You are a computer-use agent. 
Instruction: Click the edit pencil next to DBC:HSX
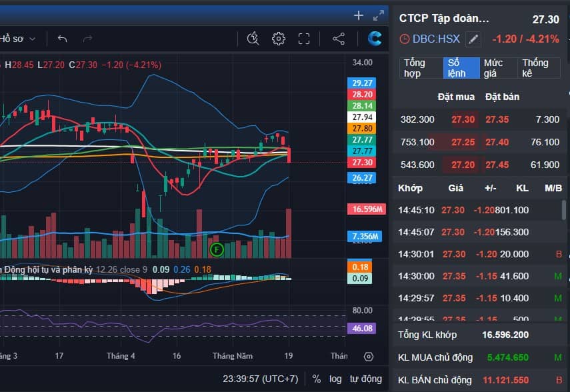(473, 39)
